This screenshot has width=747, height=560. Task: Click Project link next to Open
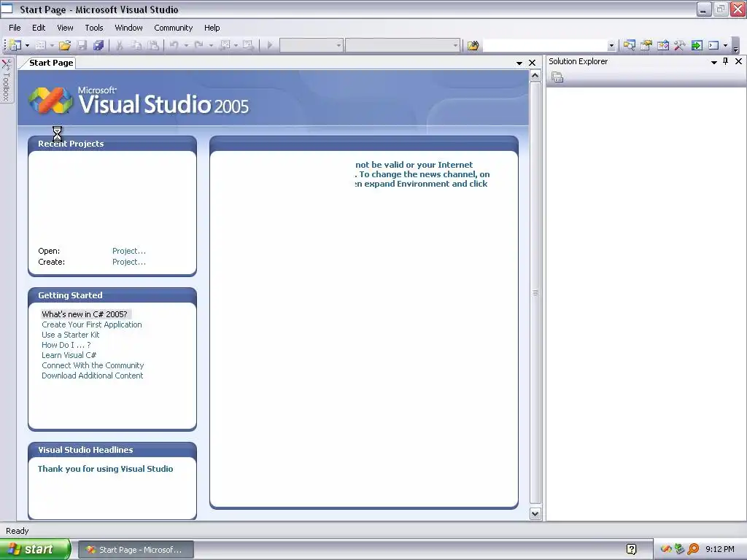point(129,251)
